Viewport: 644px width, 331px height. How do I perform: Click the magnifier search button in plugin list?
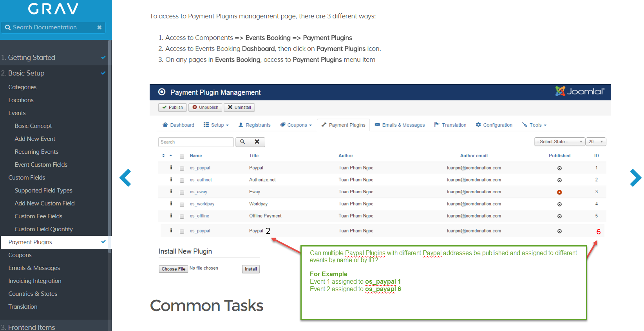pyautogui.click(x=242, y=142)
